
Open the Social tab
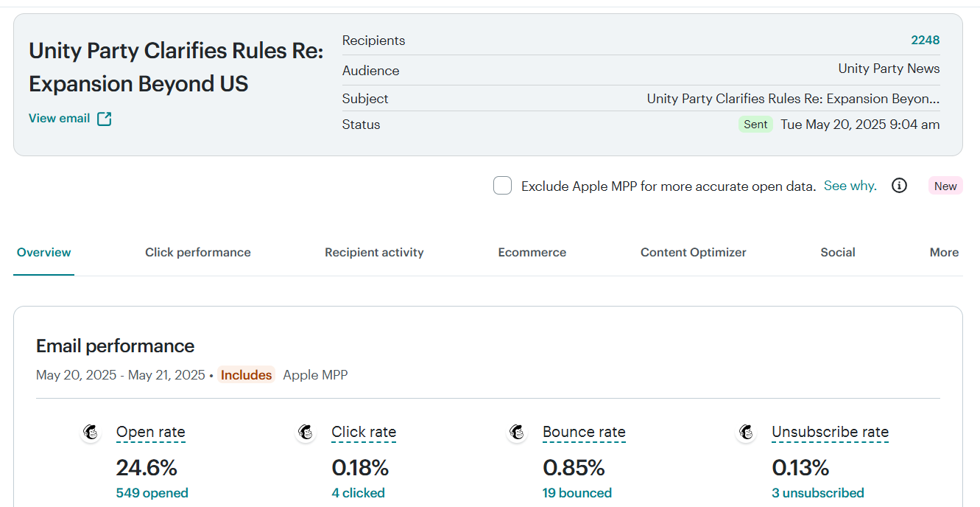click(x=838, y=253)
